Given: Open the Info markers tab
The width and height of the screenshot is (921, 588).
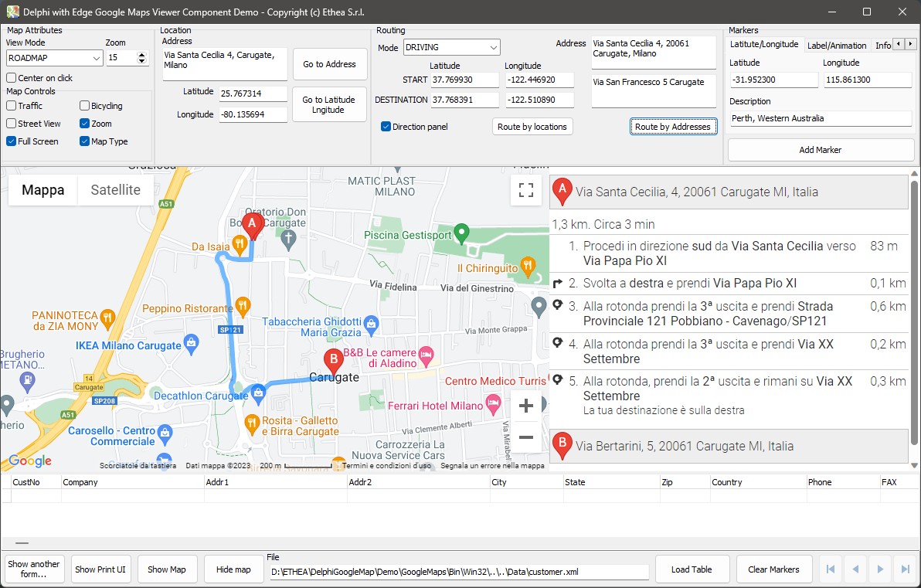Looking at the screenshot, I should click(882, 46).
